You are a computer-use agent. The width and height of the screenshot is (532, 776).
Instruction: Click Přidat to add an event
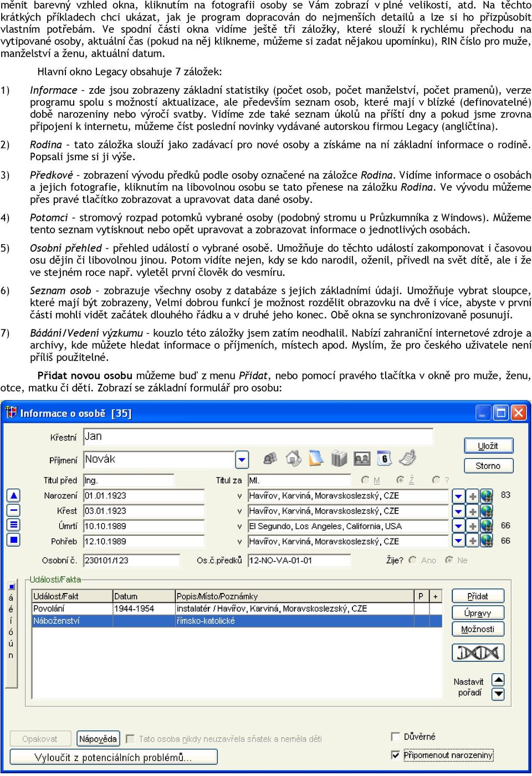coord(478,596)
